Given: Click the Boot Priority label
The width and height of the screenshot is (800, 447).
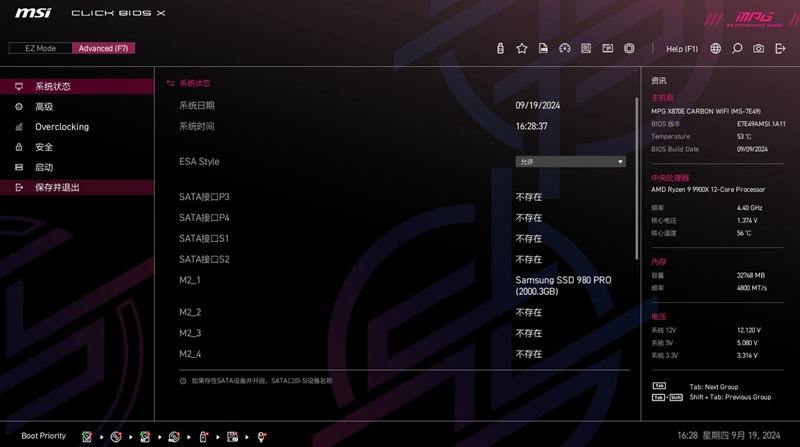Looking at the screenshot, I should click(43, 436).
